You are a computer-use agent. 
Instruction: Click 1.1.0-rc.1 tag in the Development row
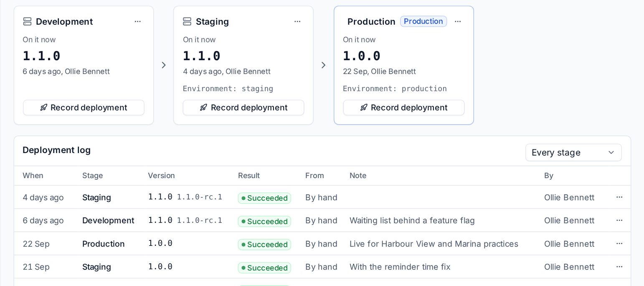click(x=200, y=220)
